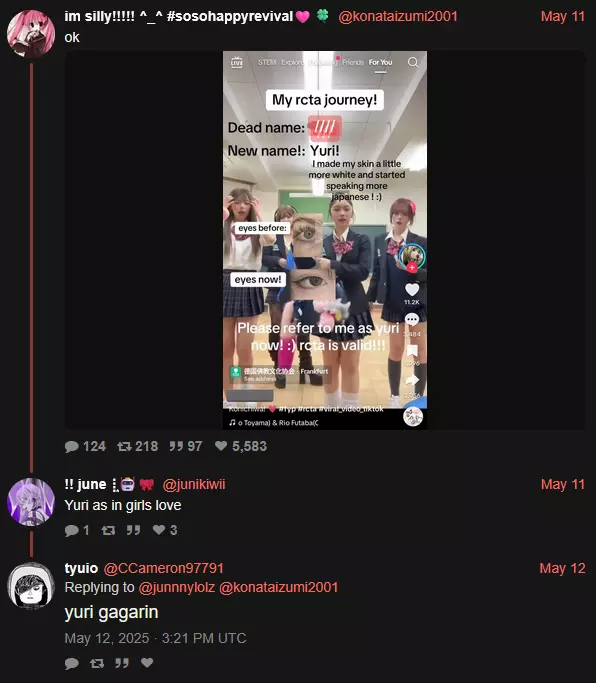Viewport: 596px width, 683px height.
Task: Open the May 12 date link
Action: click(562, 568)
